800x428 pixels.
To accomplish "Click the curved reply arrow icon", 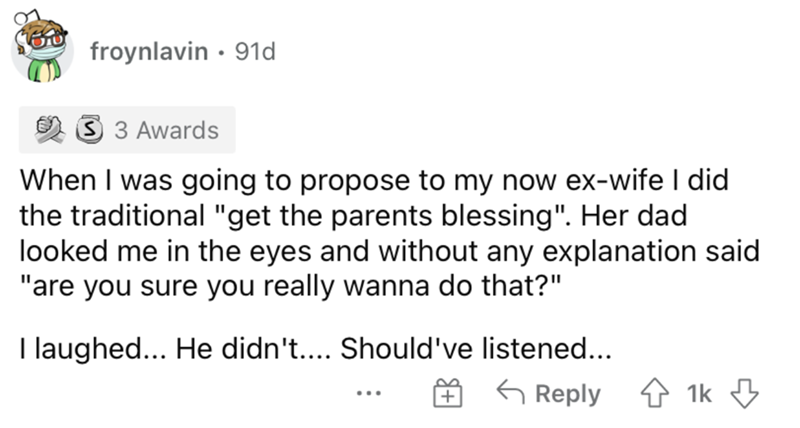I will [x=510, y=393].
